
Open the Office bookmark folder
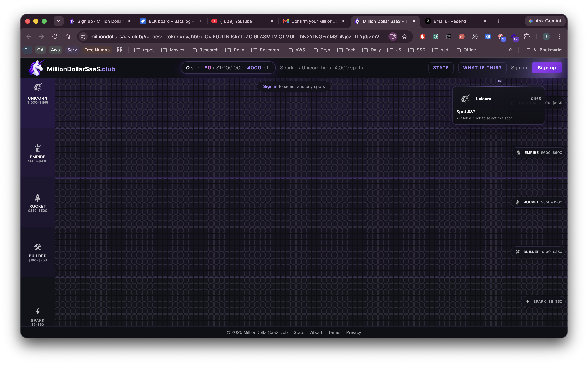465,50
